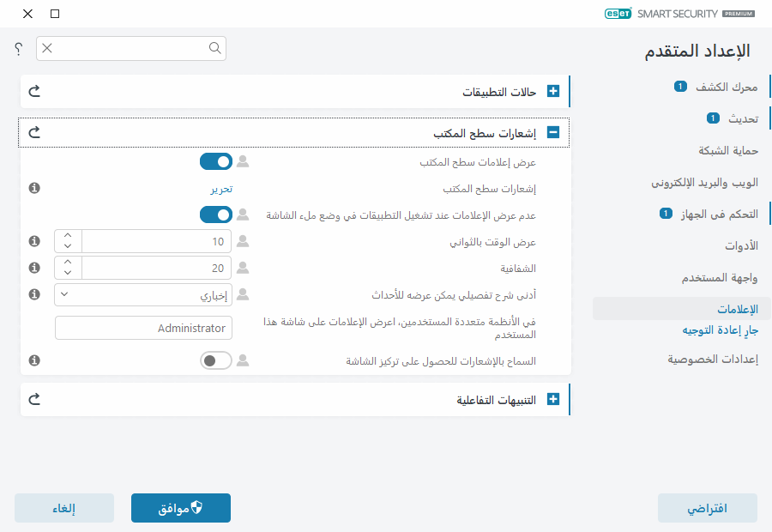Click the Administrator username input field
Image resolution: width=772 pixels, height=532 pixels.
coord(143,328)
